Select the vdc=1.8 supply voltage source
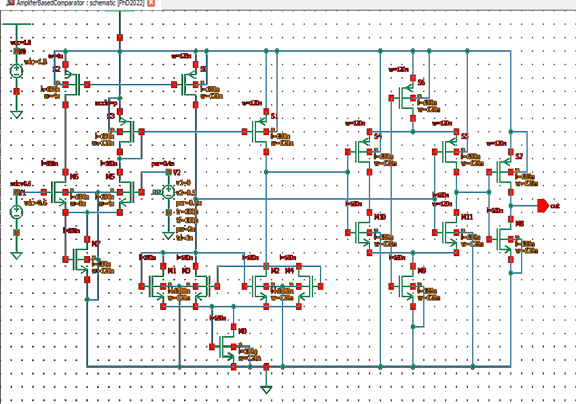Screen dimensions: 576x404 click(x=16, y=71)
